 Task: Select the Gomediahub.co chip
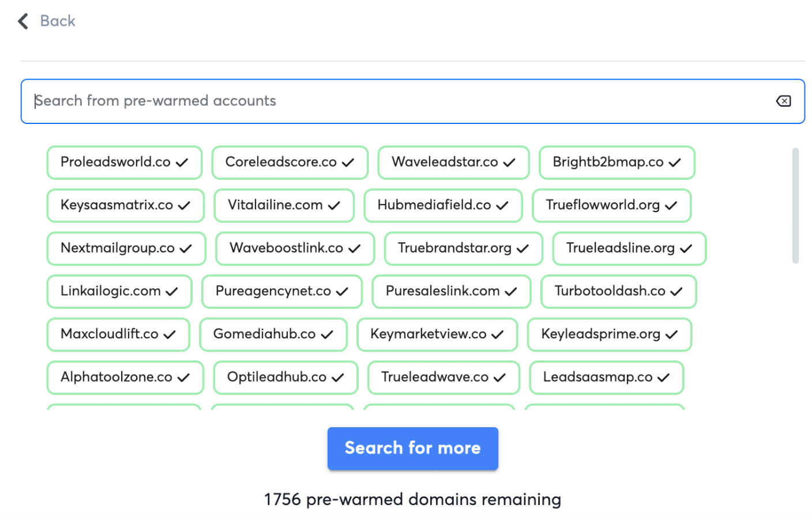[x=273, y=334]
